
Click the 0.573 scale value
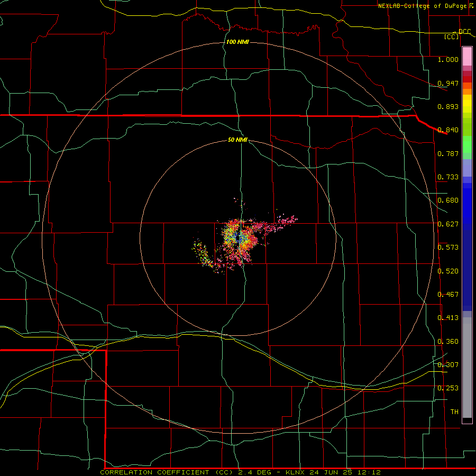pos(448,248)
